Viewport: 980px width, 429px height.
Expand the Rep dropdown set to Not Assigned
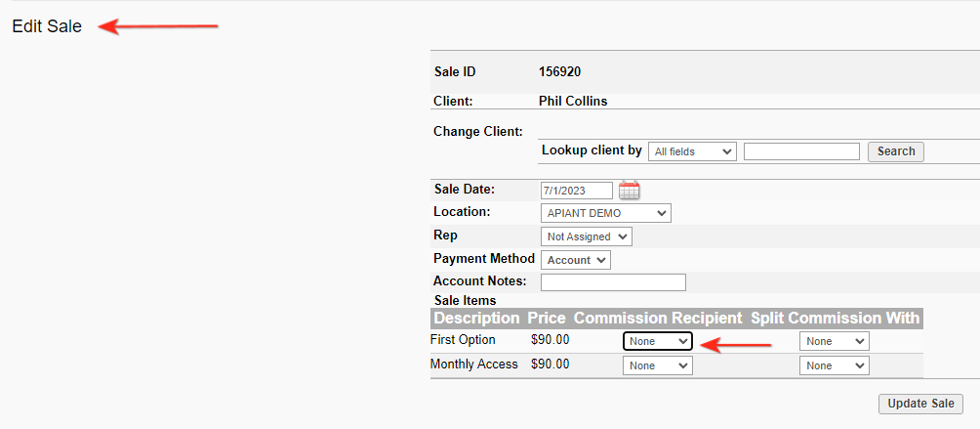[x=586, y=236]
